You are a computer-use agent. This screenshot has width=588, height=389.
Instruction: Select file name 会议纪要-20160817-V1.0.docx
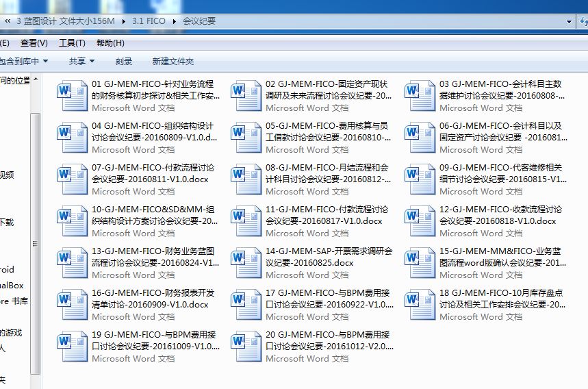pyautogui.click(x=324, y=221)
